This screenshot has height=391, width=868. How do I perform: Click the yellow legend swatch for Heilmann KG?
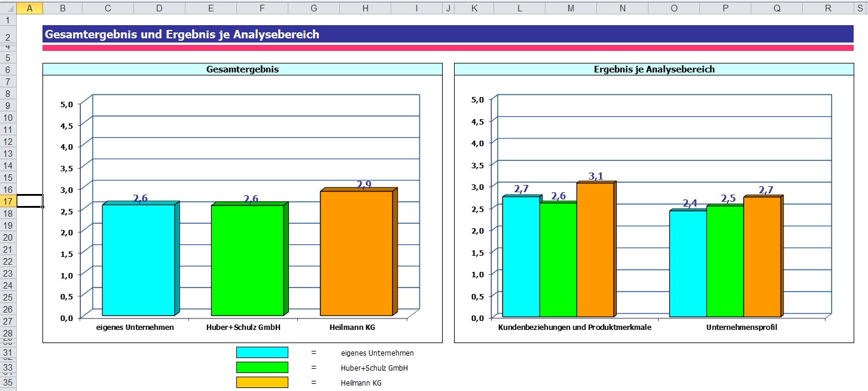[262, 383]
